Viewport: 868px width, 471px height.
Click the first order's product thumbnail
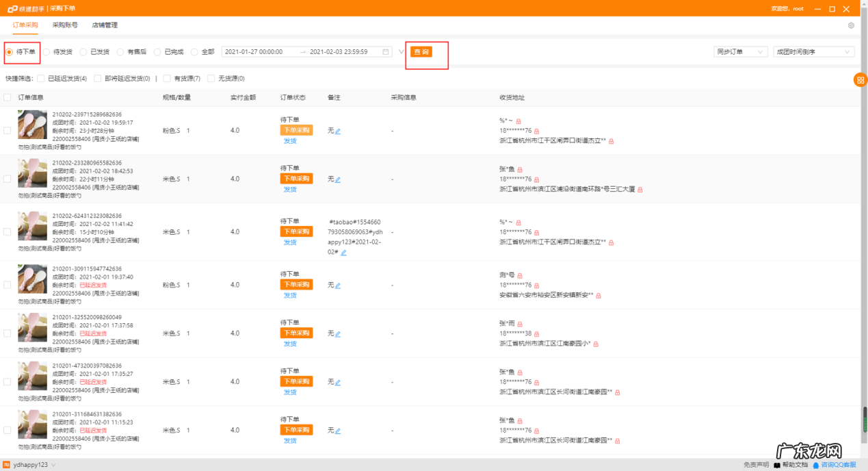32,125
